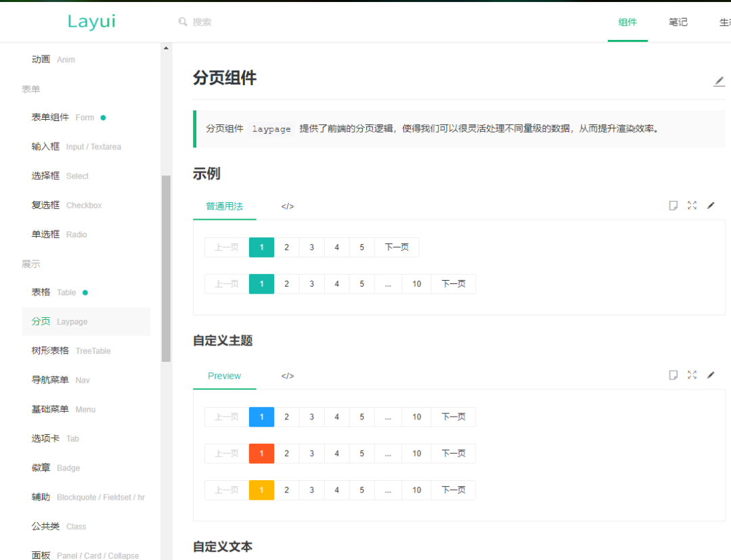This screenshot has height=560, width=731.
Task: Click the search magnifier icon in the header
Action: (x=183, y=22)
